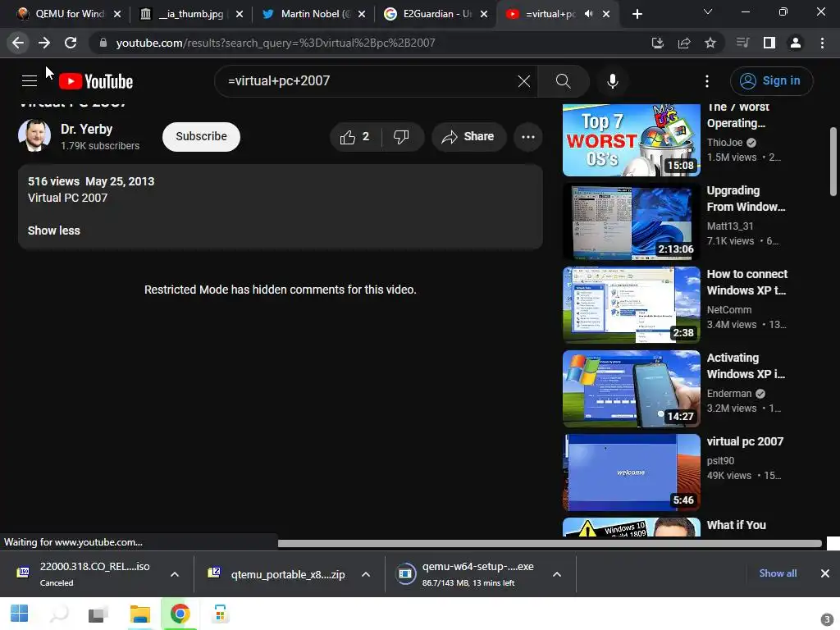
Task: Click Sign in button
Action: coord(771,81)
